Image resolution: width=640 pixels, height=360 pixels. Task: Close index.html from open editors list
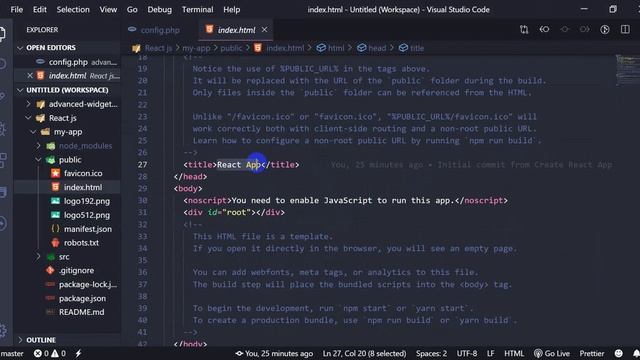(x=30, y=76)
